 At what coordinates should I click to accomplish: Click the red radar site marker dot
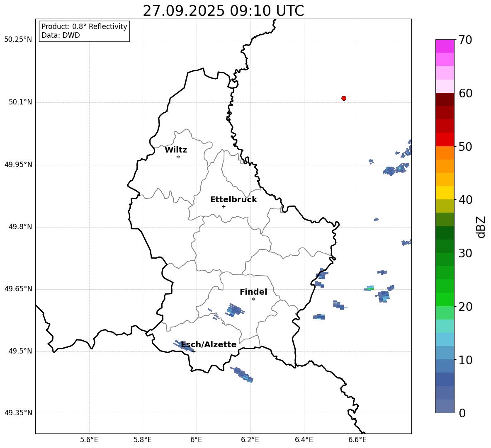click(344, 98)
